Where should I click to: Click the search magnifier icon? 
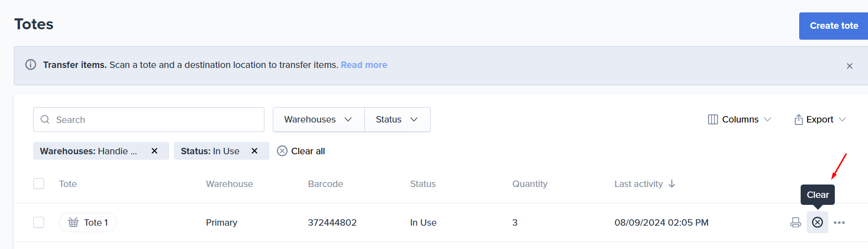[45, 120]
